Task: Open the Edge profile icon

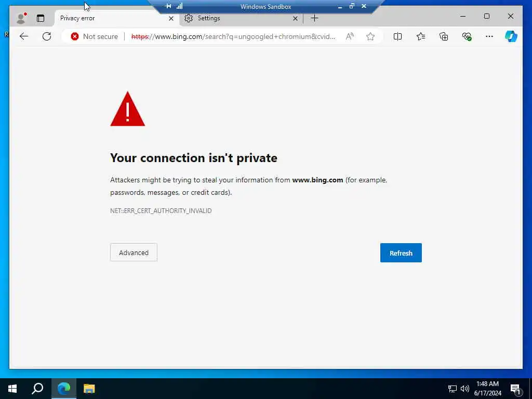Action: click(x=21, y=18)
